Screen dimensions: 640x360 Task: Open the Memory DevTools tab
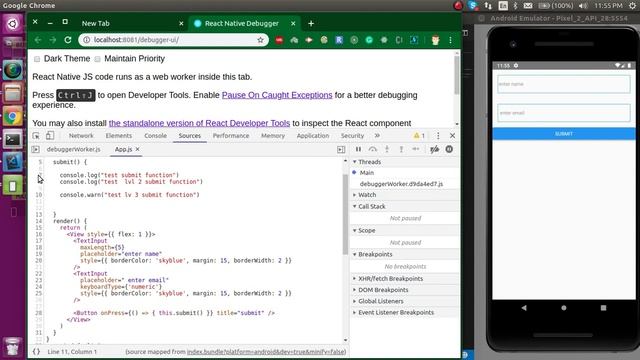273,136
